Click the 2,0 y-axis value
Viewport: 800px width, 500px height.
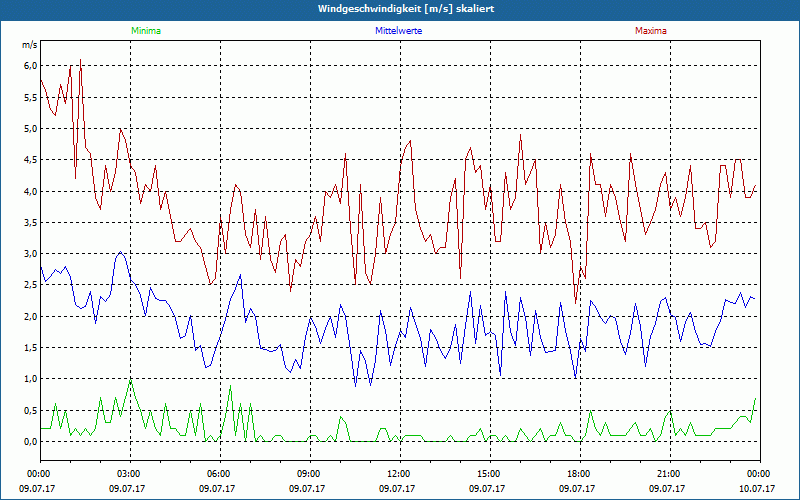tap(30, 316)
